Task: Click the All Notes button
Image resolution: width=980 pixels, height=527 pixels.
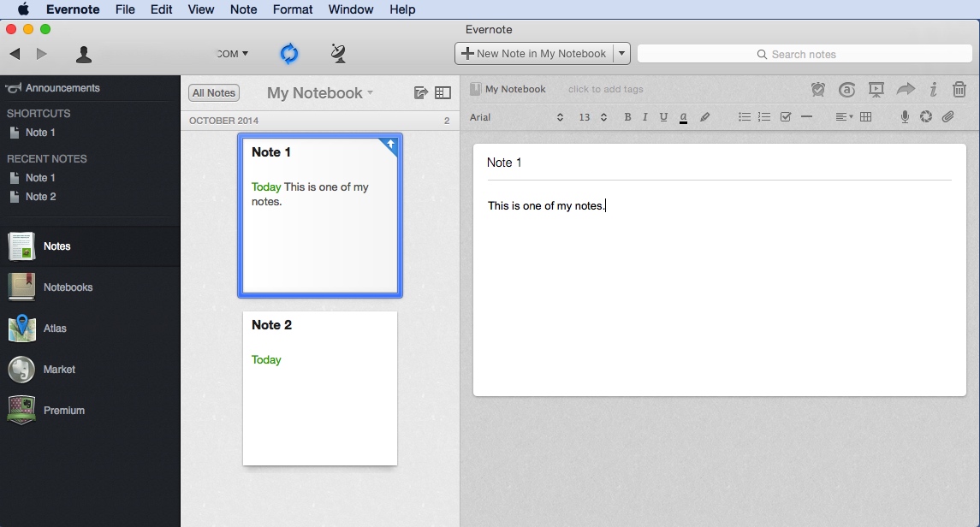Action: (214, 93)
